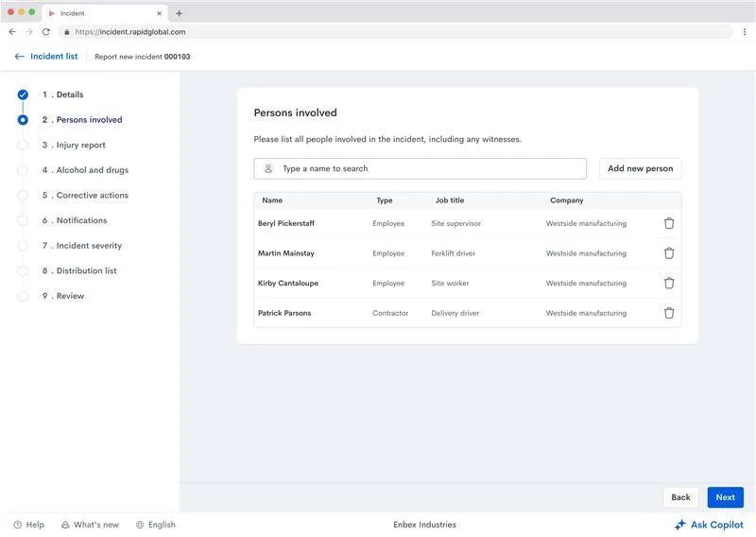This screenshot has width=756, height=537.
Task: Select Beryl Pickerstaff name cell
Action: click(286, 223)
